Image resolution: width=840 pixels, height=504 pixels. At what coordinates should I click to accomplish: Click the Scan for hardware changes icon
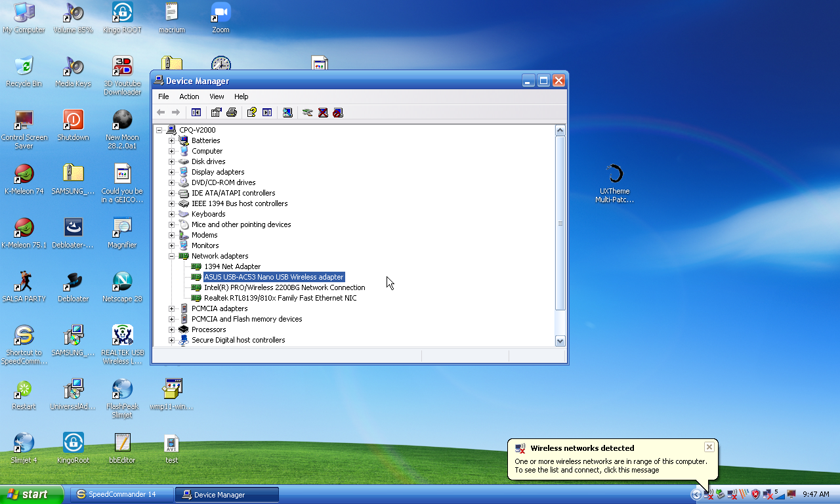tap(287, 112)
